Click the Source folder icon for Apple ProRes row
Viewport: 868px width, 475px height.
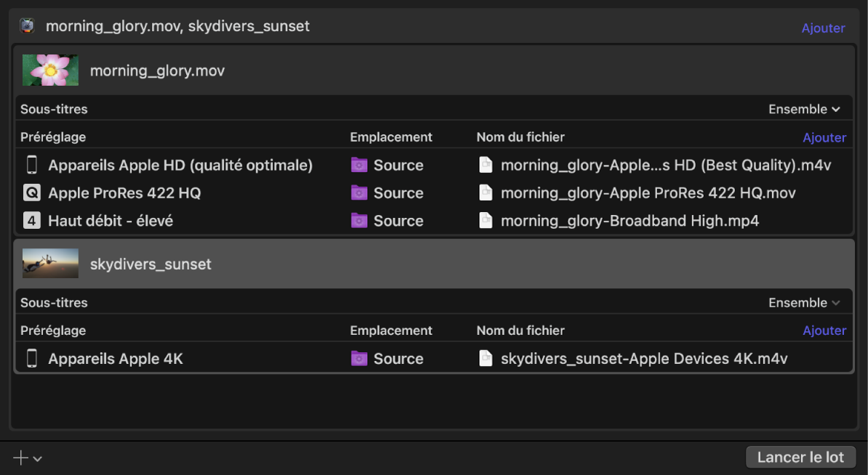coord(359,193)
